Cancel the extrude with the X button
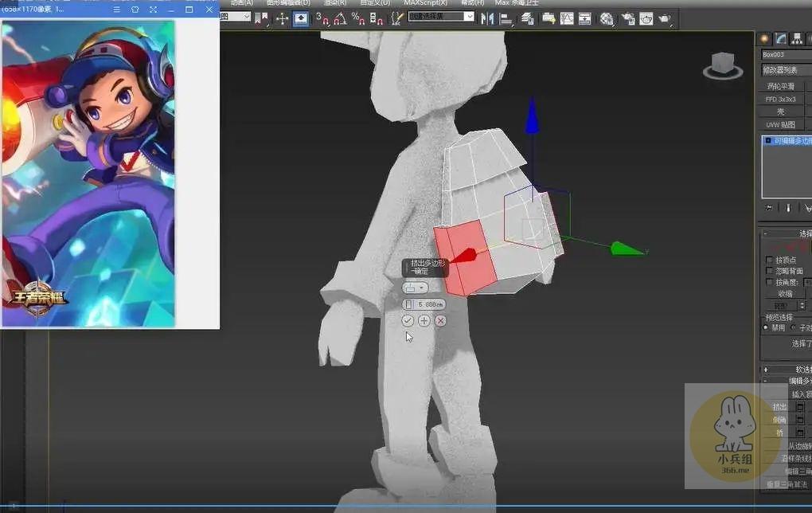Image resolution: width=812 pixels, height=513 pixels. coord(441,321)
